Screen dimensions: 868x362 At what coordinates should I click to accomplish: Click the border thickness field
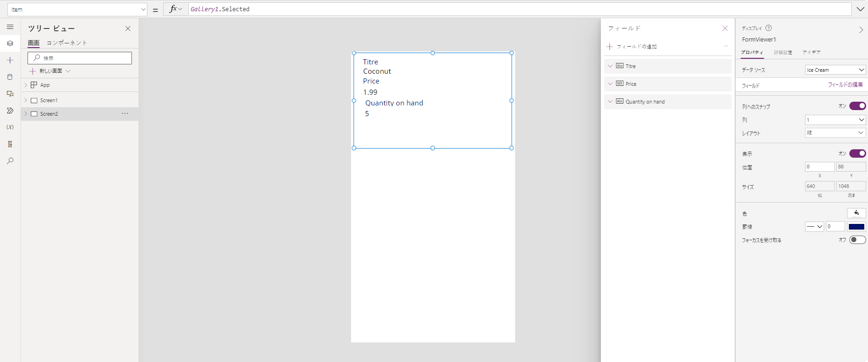pos(835,227)
